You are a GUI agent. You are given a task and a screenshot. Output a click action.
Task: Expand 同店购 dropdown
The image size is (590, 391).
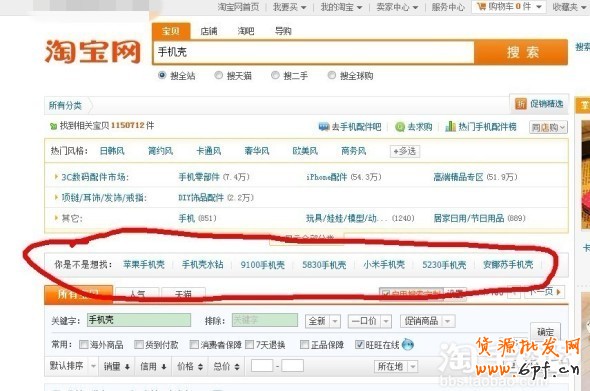(548, 128)
